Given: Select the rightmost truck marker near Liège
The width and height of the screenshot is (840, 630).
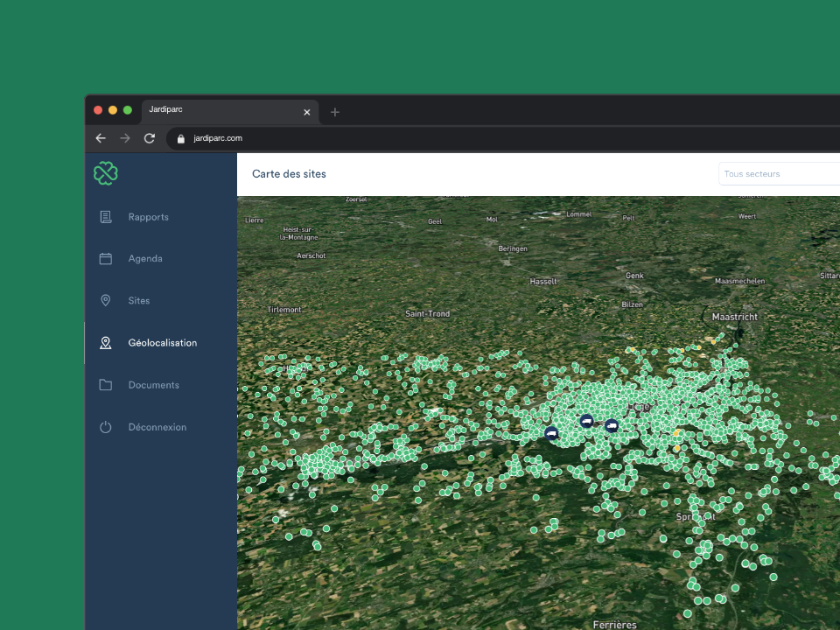Looking at the screenshot, I should coord(612,426).
